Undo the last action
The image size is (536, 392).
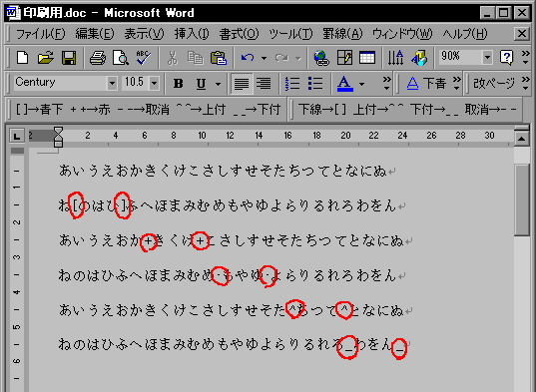[x=248, y=58]
